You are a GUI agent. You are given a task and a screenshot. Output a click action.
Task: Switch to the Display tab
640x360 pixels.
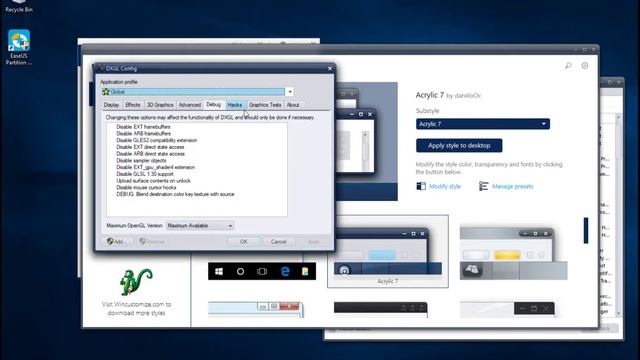point(111,105)
